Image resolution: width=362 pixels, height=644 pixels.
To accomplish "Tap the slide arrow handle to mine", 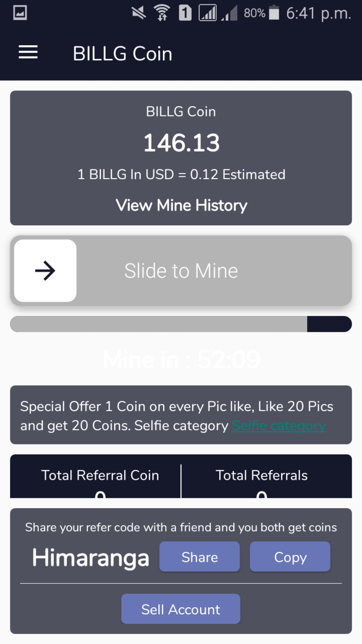I will [x=45, y=271].
